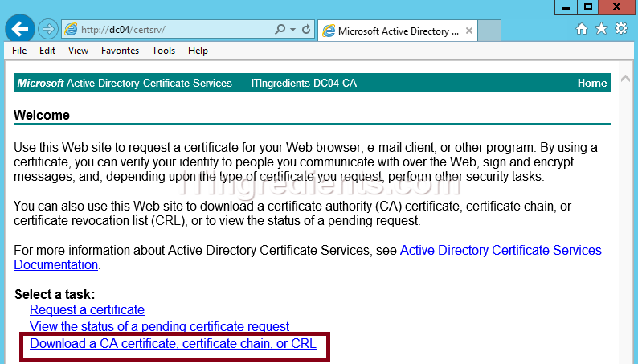Expand the address bar autocomplete dropdown arrow
This screenshot has height=364, width=638.
pos(292,30)
